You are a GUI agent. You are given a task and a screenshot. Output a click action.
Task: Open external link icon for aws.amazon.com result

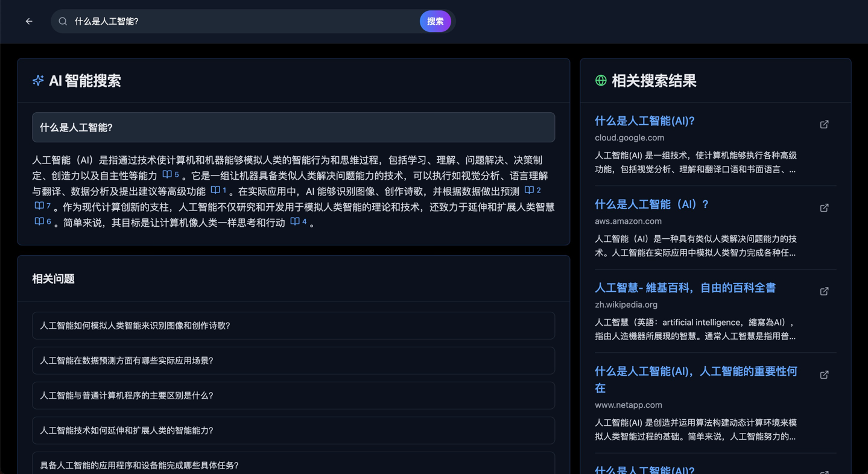click(x=824, y=208)
